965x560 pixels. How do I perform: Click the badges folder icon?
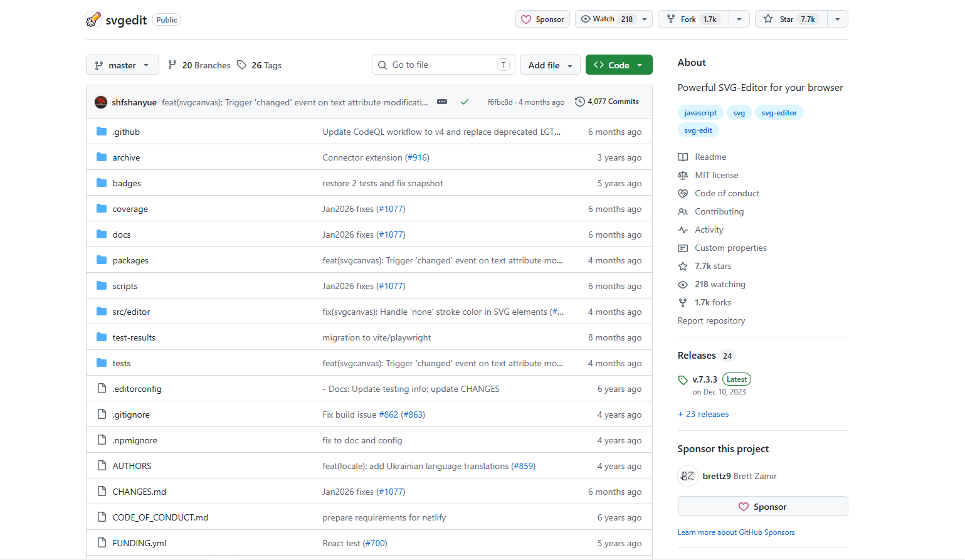tap(102, 183)
